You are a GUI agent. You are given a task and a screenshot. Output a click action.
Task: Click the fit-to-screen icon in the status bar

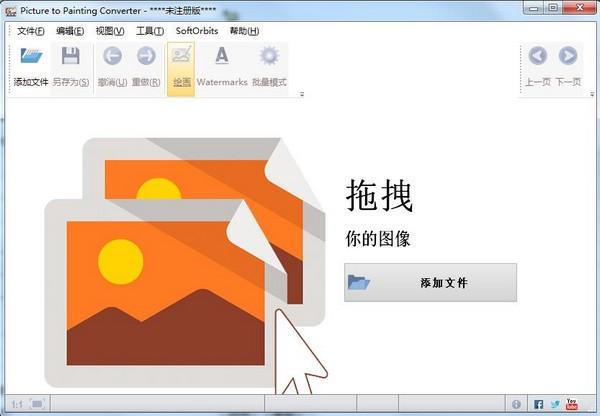coord(37,404)
